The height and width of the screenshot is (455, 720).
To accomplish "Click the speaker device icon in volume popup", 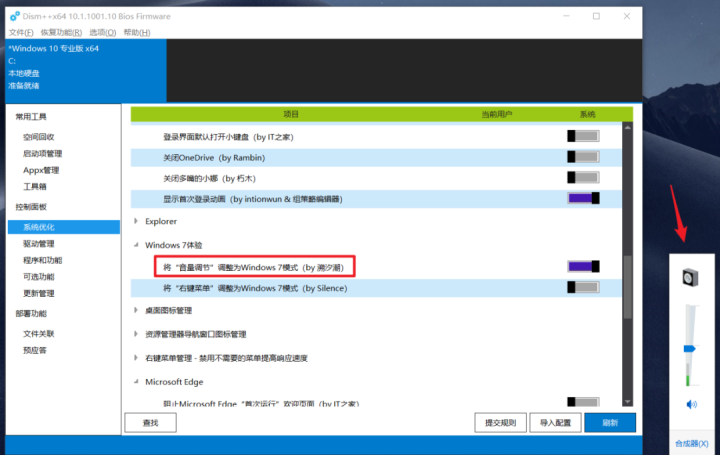I will tap(690, 278).
